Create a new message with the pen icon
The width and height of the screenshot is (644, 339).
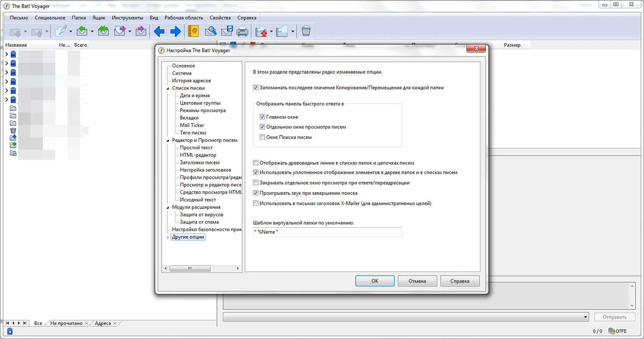coord(61,31)
